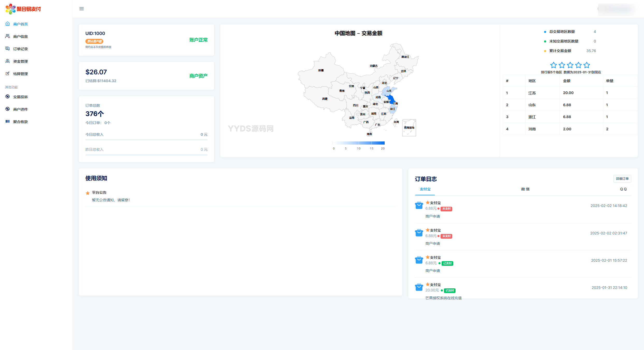This screenshot has height=350, width=644.
Task: Click the 结算管理 edit icon
Action: [x=8, y=74]
